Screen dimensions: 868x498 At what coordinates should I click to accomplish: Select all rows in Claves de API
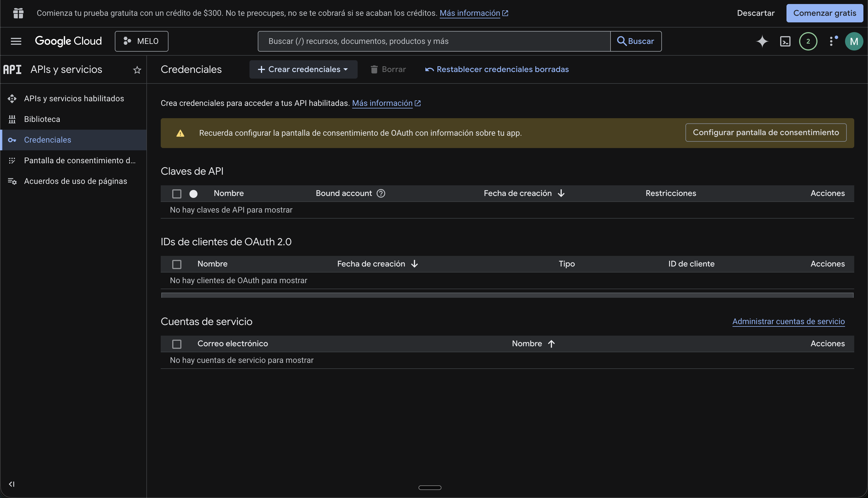pos(177,194)
